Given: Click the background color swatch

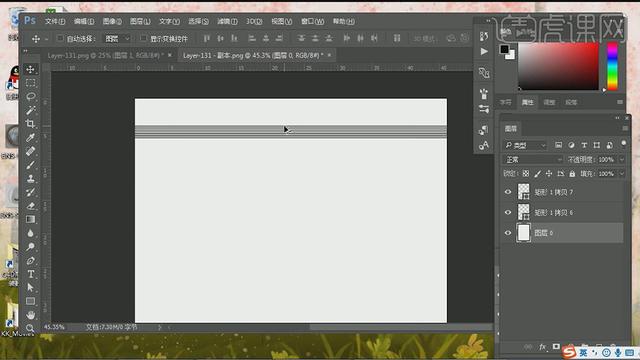Looking at the screenshot, I should coord(511,56).
